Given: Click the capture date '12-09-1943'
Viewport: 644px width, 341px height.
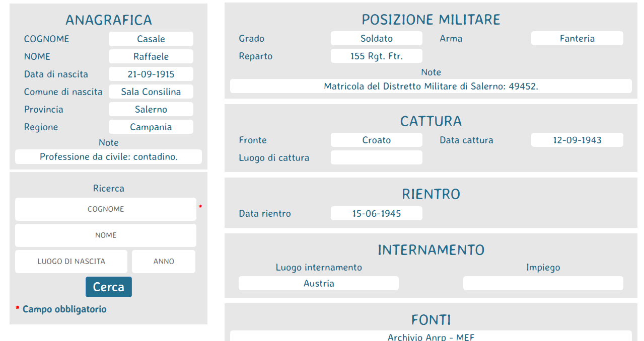Looking at the screenshot, I should 577,140.
